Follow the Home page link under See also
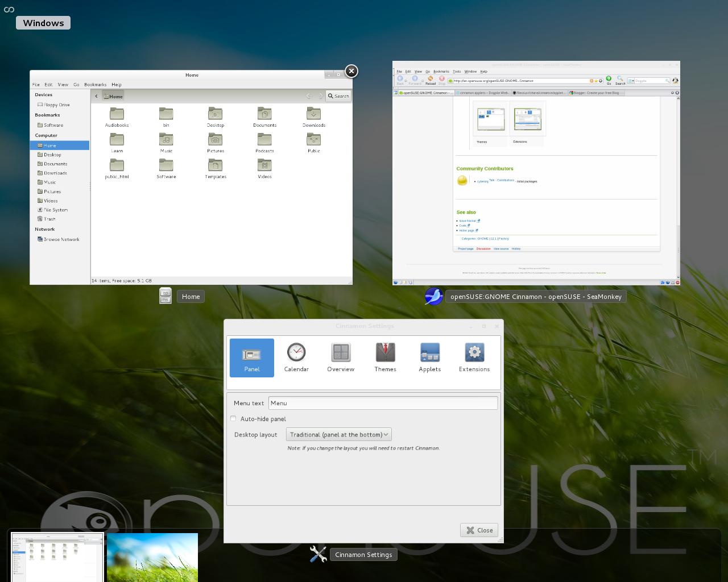The width and height of the screenshot is (728, 582). coord(468,231)
